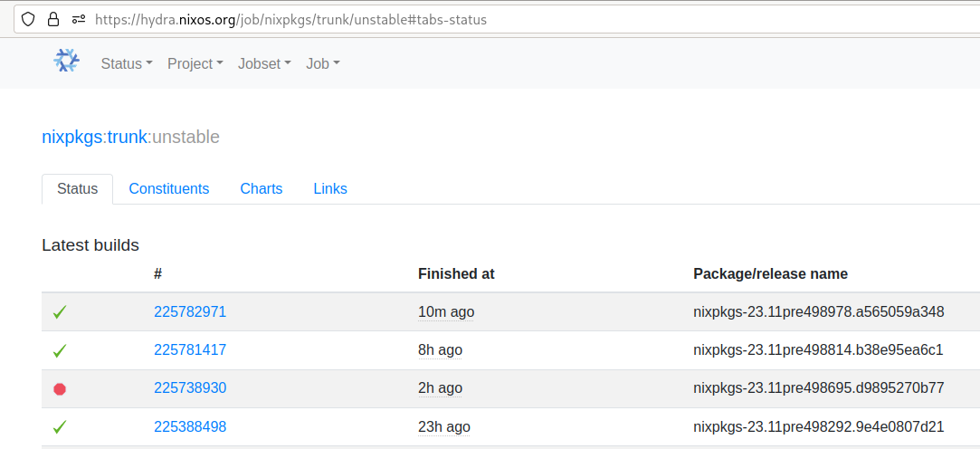Screen dimensions: 980x449
Task: Click release name nixpkgs-23.11pre498292.9e4e0807d21
Action: pyautogui.click(x=818, y=427)
